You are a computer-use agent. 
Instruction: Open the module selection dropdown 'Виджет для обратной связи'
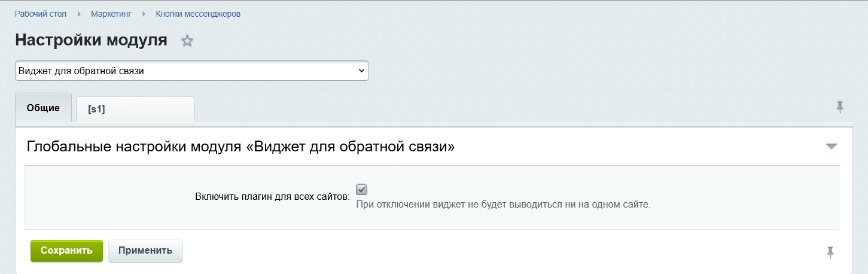pyautogui.click(x=191, y=71)
